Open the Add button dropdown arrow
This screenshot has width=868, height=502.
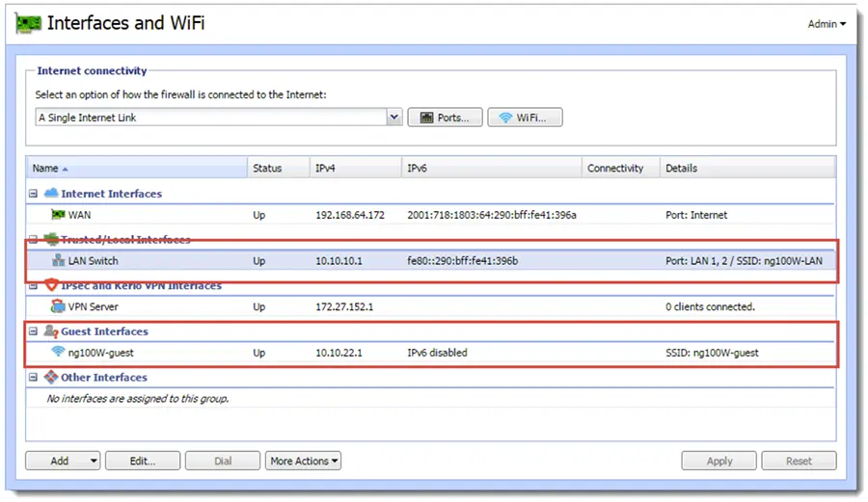click(x=94, y=461)
